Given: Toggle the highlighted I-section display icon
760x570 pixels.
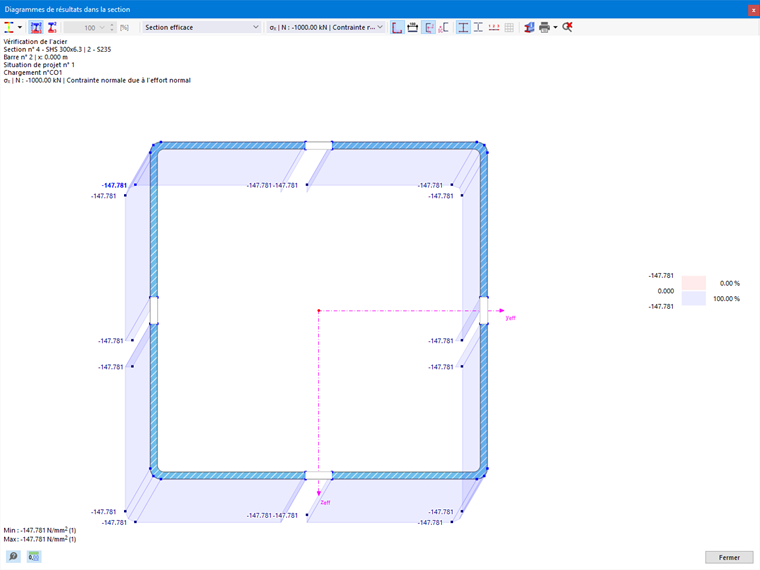Looking at the screenshot, I should [463, 27].
